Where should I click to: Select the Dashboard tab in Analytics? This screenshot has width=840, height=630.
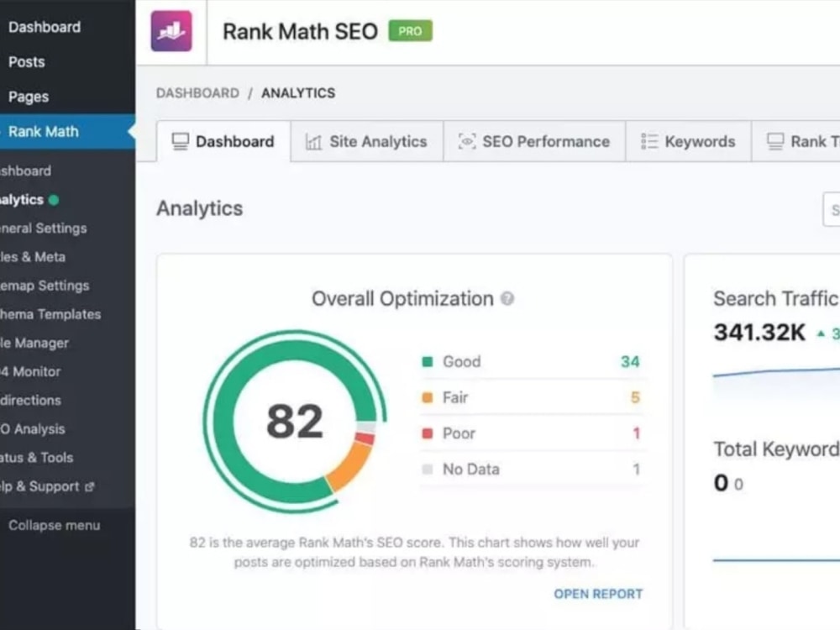click(x=223, y=141)
